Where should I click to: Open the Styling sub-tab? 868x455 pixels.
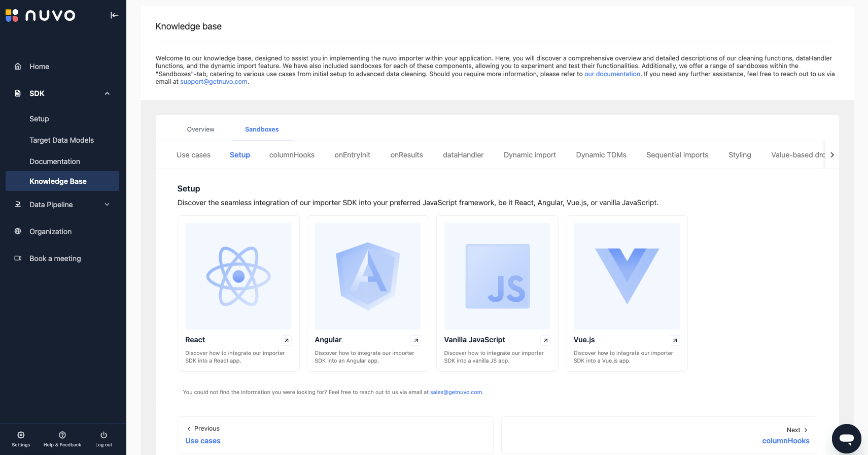(740, 155)
